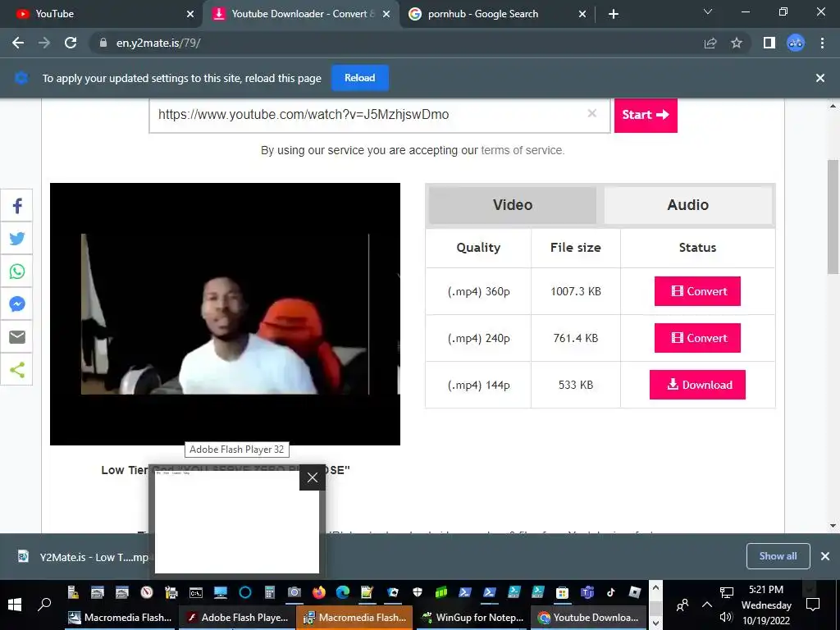This screenshot has width=840, height=630.
Task: Open Windows taskbar search
Action: click(44, 605)
